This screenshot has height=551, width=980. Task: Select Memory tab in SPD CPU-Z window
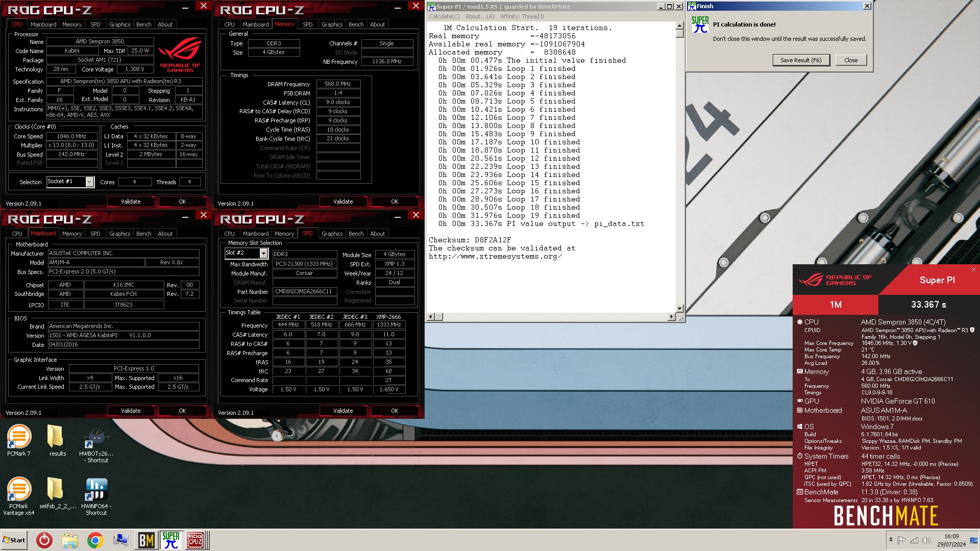pyautogui.click(x=284, y=234)
